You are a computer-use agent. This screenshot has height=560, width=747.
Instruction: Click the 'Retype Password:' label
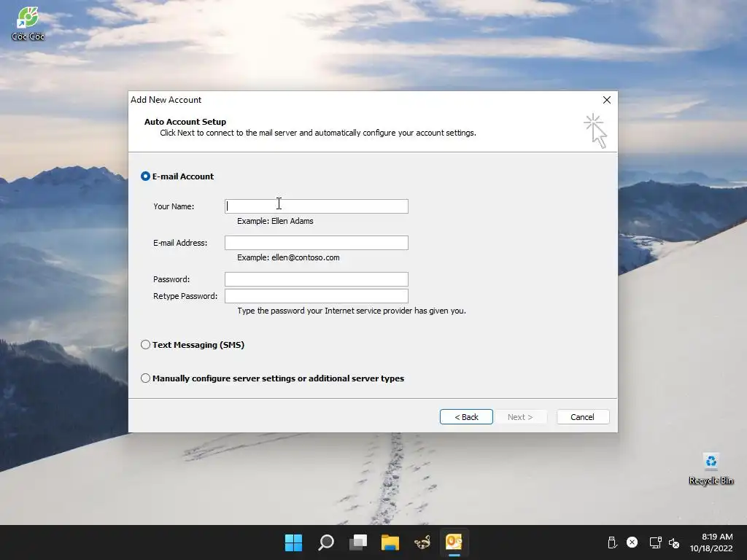pyautogui.click(x=185, y=296)
